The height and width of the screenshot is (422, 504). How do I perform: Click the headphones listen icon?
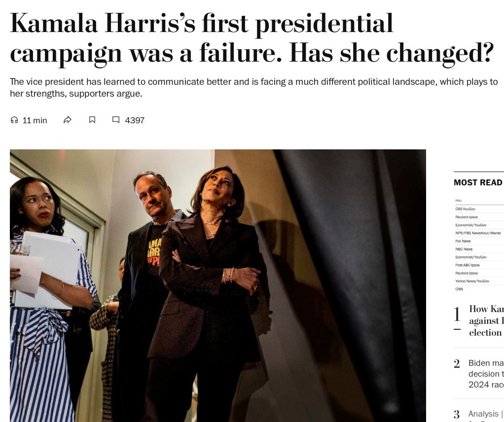tap(14, 120)
